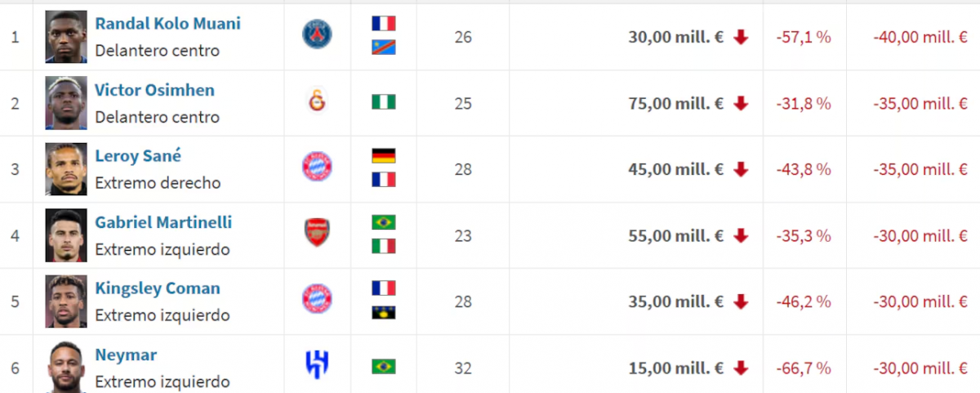Screen dimensions: 980x393
Task: Open Neymar's player profile link
Action: [126, 355]
